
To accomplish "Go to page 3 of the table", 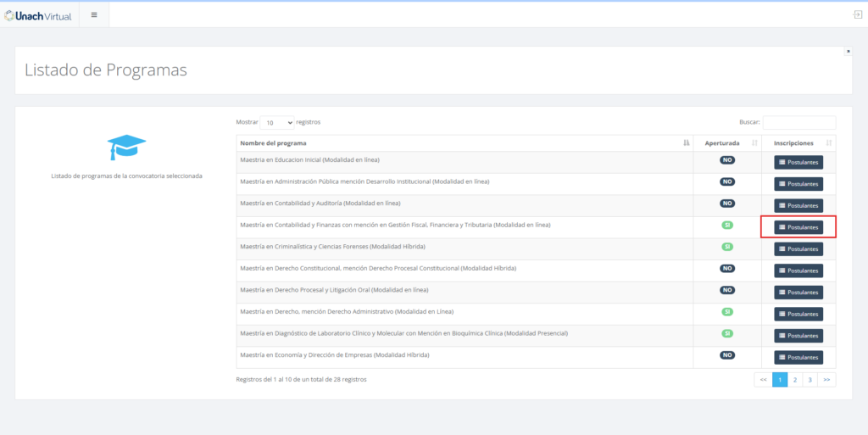I will pyautogui.click(x=810, y=380).
